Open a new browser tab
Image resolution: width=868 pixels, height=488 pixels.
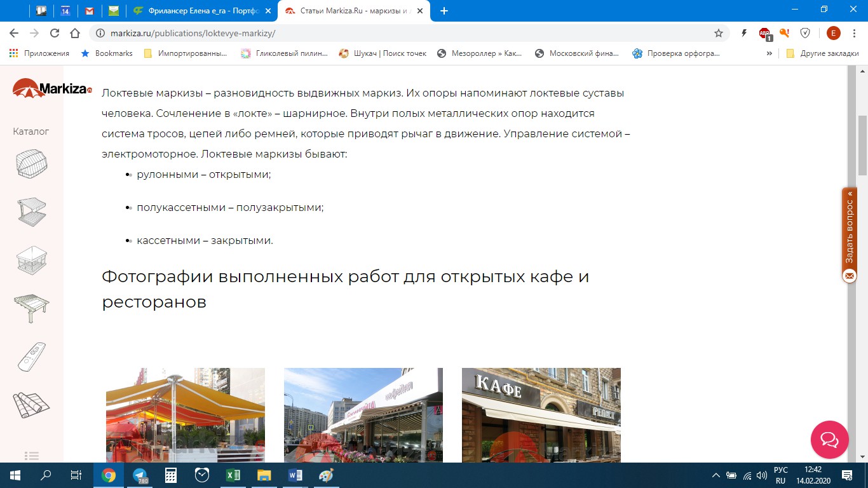point(444,11)
